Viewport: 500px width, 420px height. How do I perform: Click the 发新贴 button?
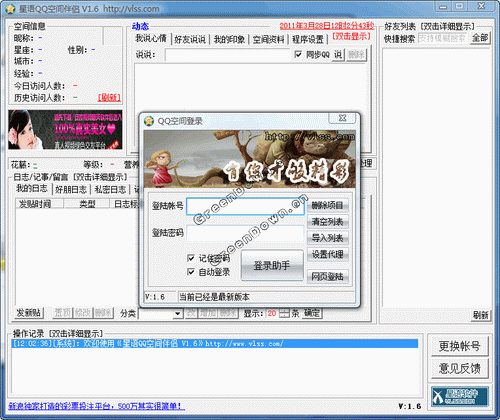tap(29, 313)
